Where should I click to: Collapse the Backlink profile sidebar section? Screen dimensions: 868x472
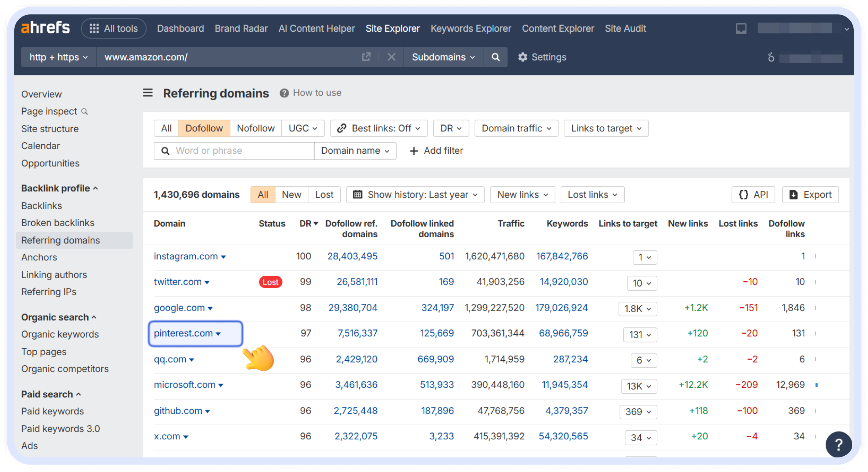point(95,188)
